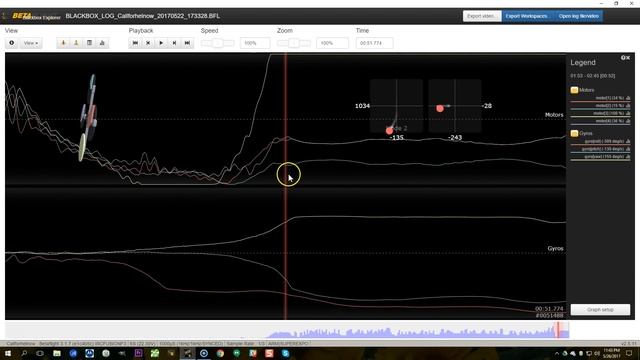The image size is (640, 360).
Task: Show hidden system tray icons
Action: (557, 353)
